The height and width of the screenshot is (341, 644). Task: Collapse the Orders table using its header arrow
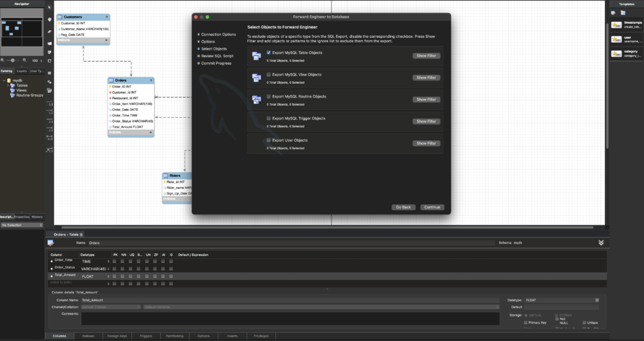[151, 81]
